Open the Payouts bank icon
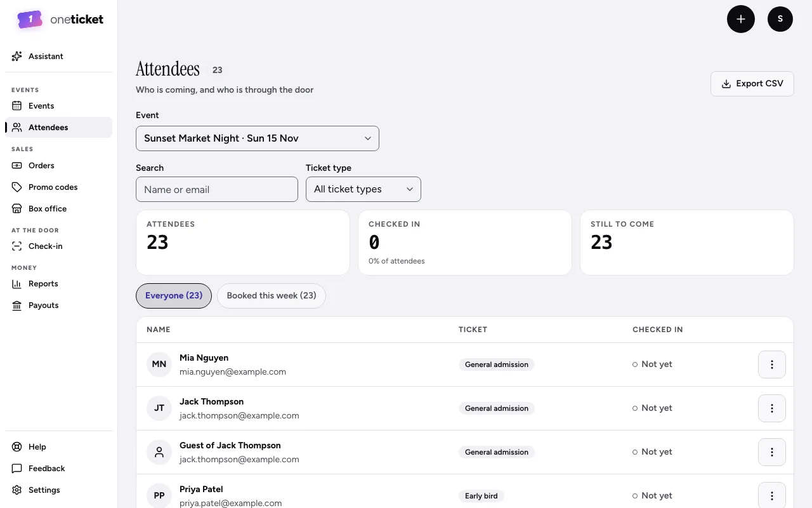This screenshot has height=508, width=812. point(17,305)
